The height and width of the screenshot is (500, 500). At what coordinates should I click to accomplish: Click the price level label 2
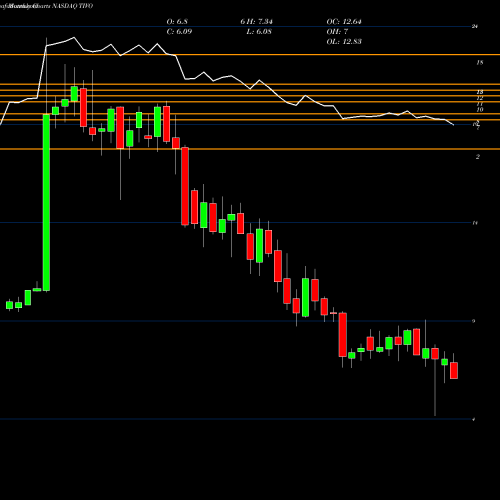click(478, 157)
